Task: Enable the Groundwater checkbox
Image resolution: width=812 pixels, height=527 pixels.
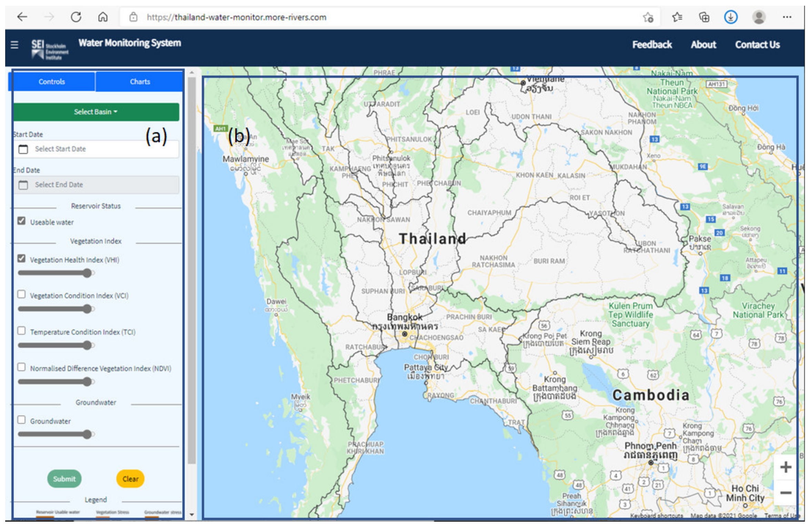Action: [x=21, y=420]
